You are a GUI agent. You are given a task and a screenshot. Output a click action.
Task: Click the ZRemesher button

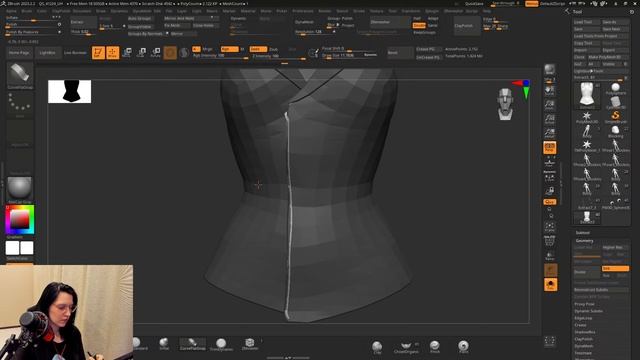390,22
